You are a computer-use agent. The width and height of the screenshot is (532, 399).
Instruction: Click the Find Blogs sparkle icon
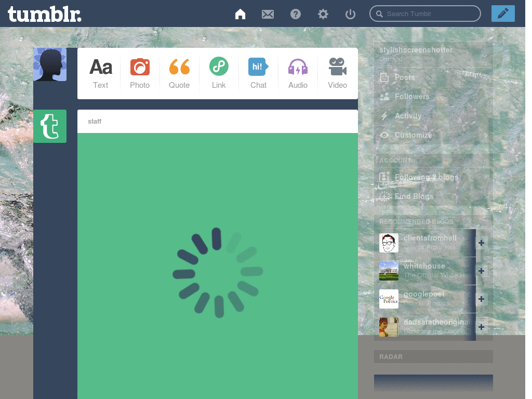click(384, 196)
